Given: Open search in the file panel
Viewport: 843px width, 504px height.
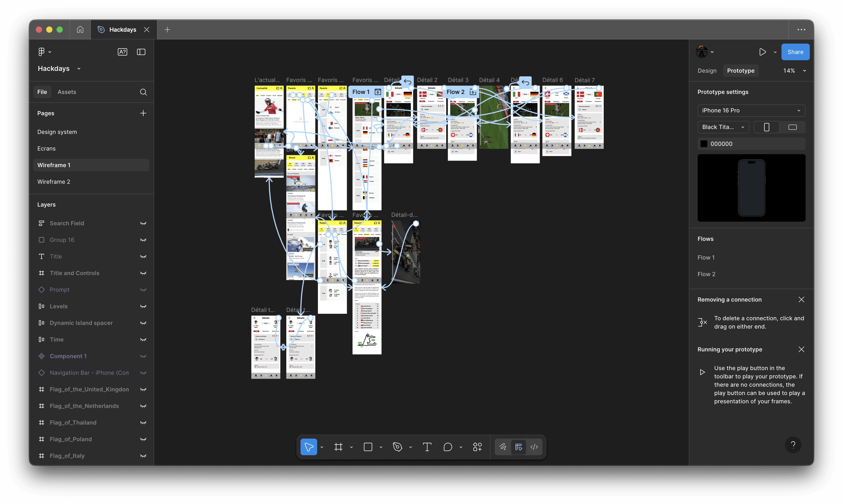Looking at the screenshot, I should click(143, 92).
